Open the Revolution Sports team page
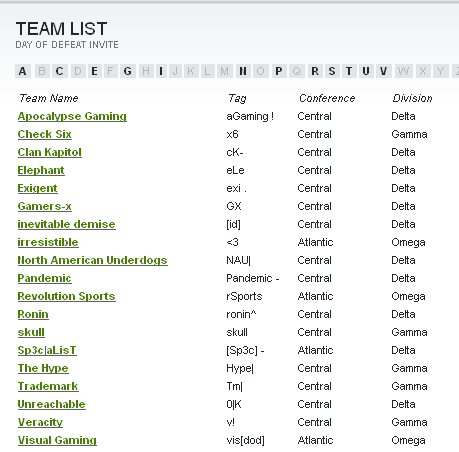 point(66,296)
